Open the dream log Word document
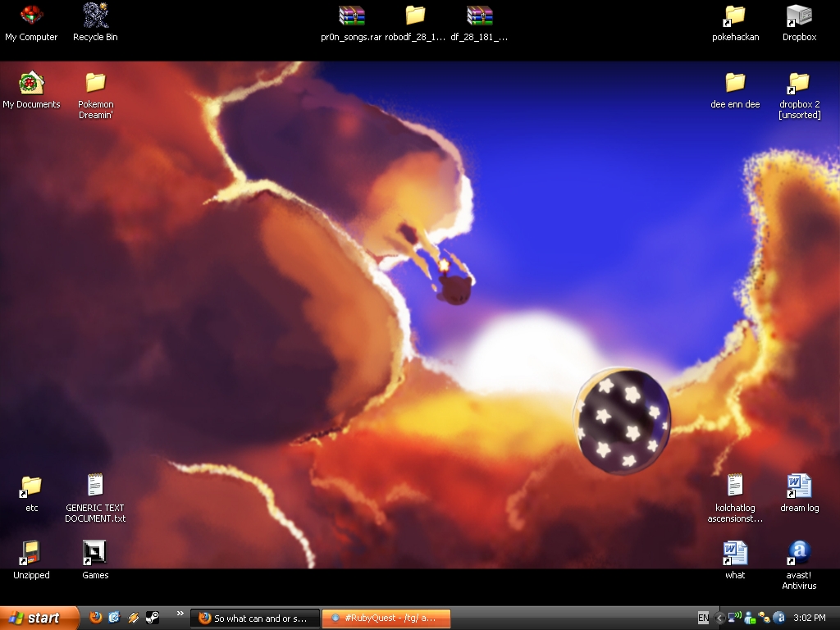The height and width of the screenshot is (630, 840). [x=799, y=486]
